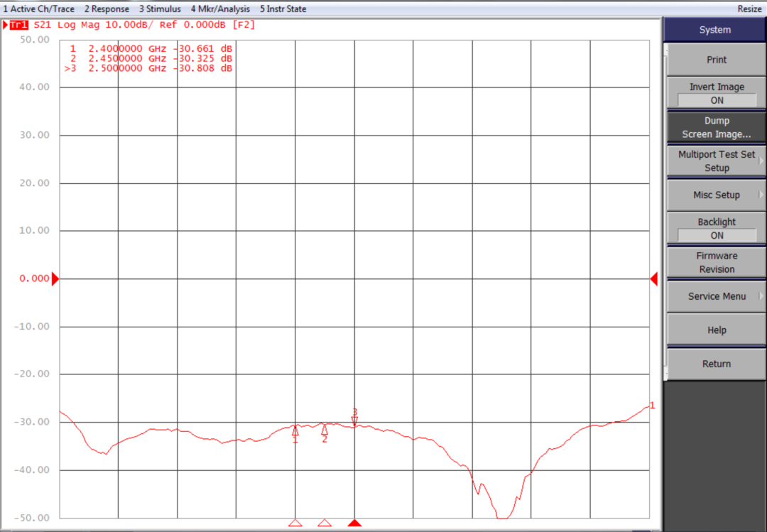Toggle the Invert Image softkey
This screenshot has height=532, width=767.
click(x=716, y=93)
